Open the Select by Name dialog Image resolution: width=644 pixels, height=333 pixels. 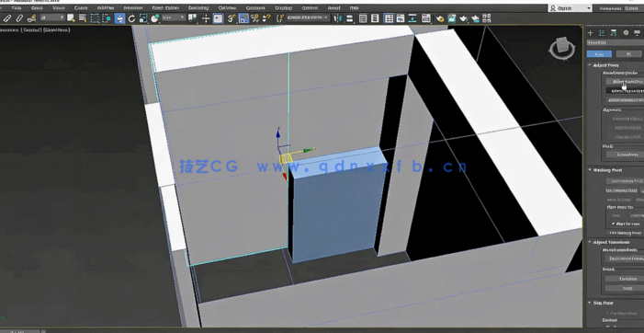83,18
